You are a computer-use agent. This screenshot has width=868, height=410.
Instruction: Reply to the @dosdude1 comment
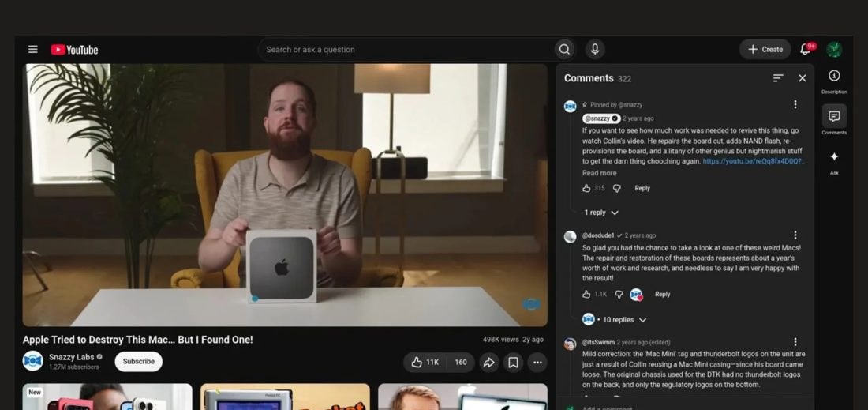tap(662, 294)
